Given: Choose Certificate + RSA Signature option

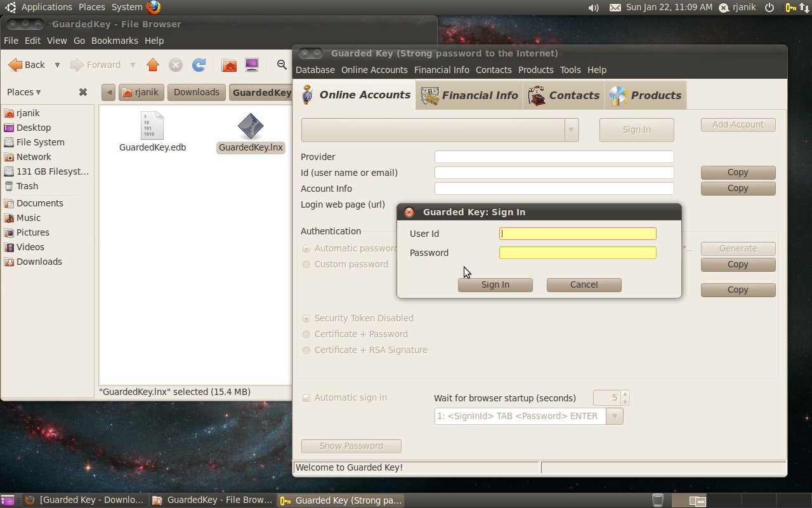Looking at the screenshot, I should [x=307, y=350].
